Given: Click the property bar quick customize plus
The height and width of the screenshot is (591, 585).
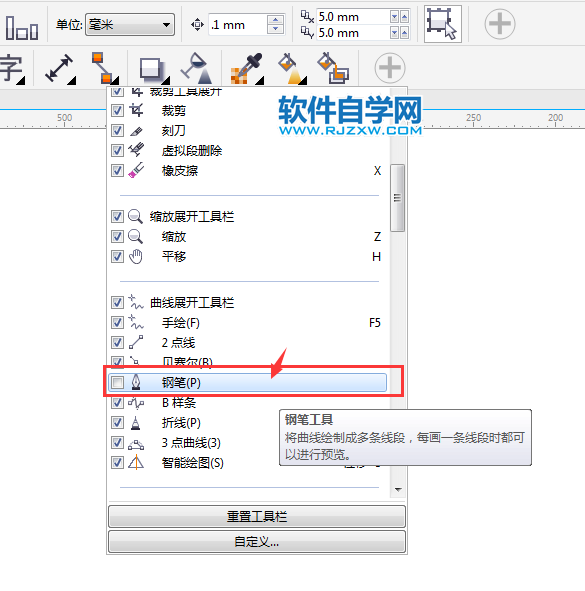Looking at the screenshot, I should pyautogui.click(x=499, y=24).
